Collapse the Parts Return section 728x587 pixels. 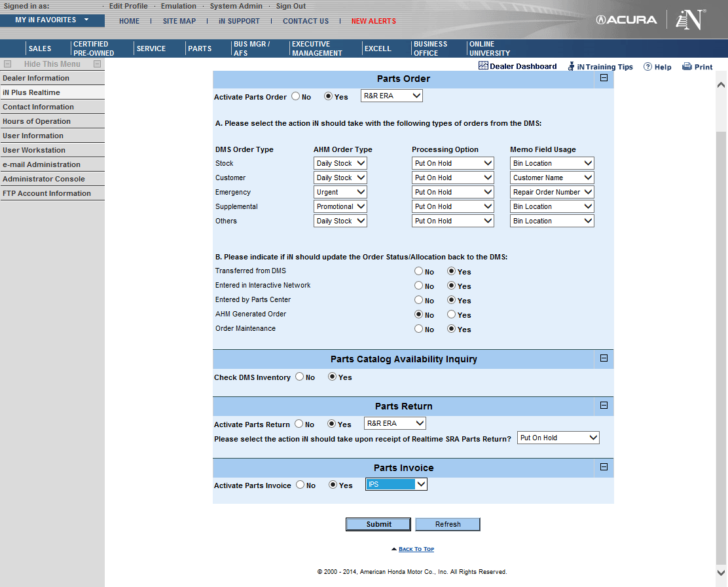tap(604, 406)
